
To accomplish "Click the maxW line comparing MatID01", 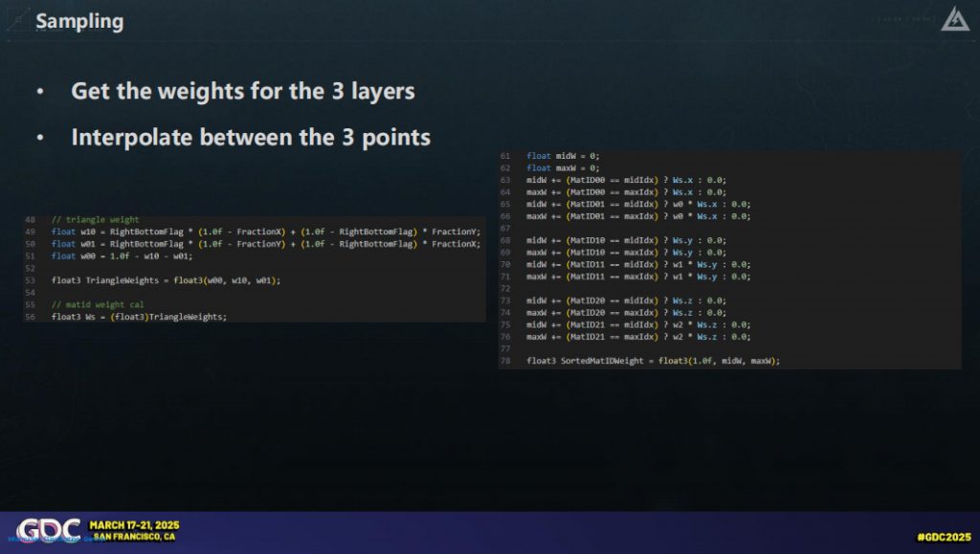I will click(x=638, y=216).
